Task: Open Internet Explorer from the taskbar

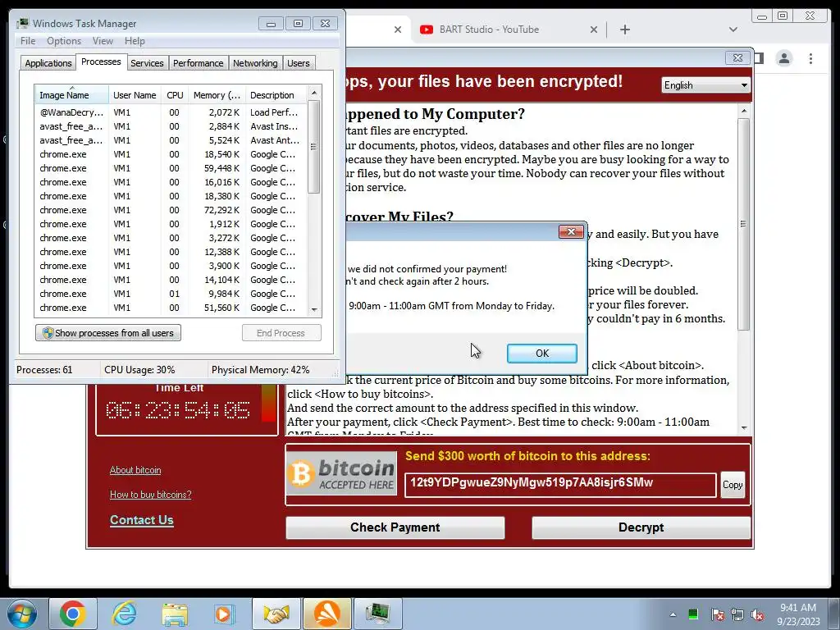Action: pos(124,614)
